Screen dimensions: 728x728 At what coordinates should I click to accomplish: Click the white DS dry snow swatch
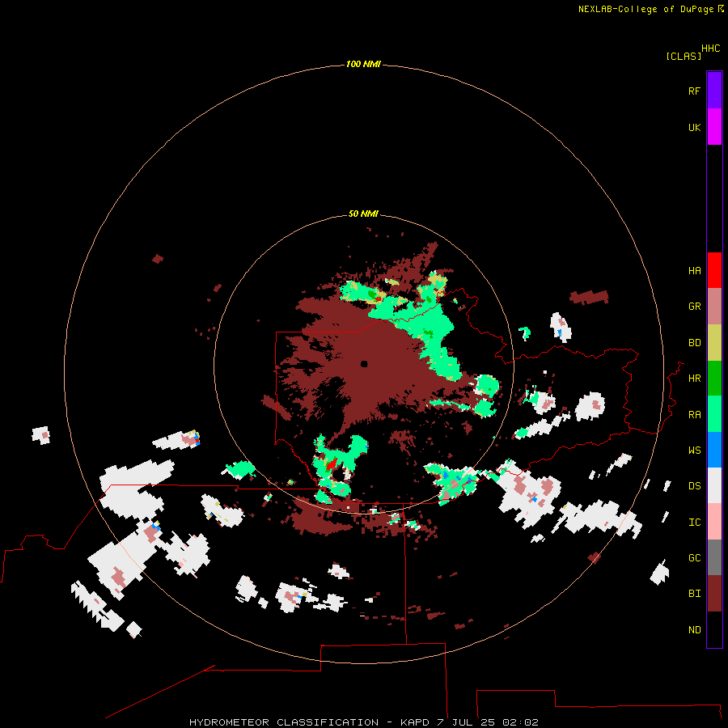(x=714, y=485)
